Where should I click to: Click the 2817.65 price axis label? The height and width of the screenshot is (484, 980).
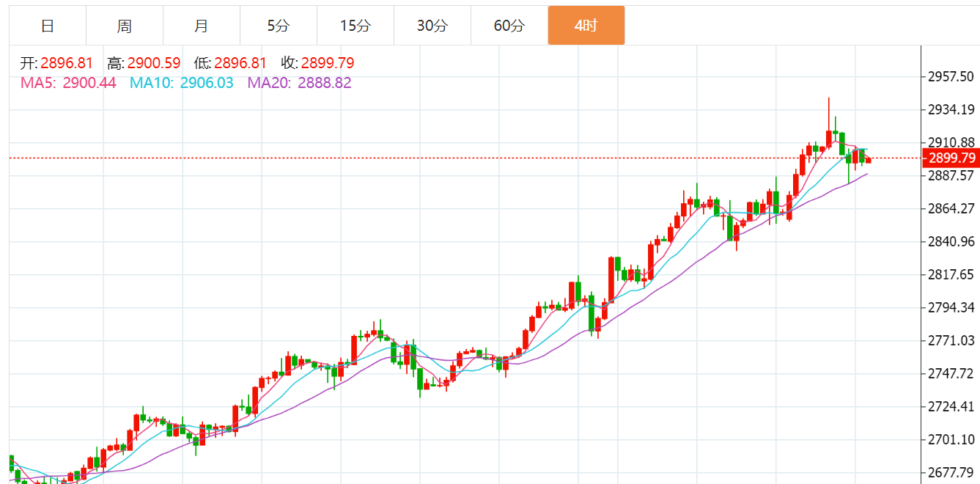(951, 274)
